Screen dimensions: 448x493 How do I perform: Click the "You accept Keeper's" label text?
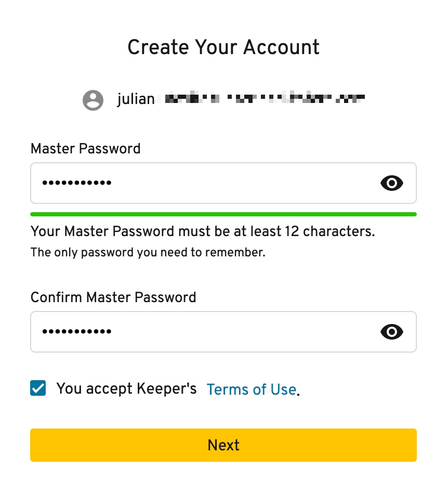126,388
